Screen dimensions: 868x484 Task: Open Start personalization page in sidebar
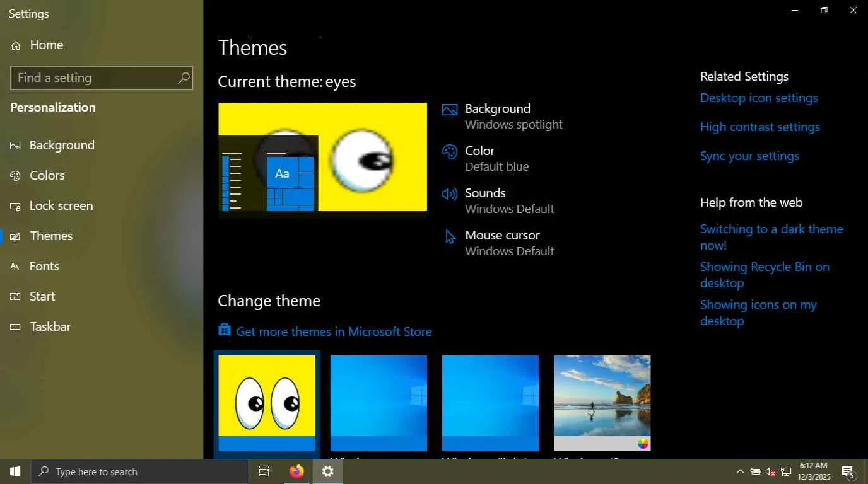(42, 296)
